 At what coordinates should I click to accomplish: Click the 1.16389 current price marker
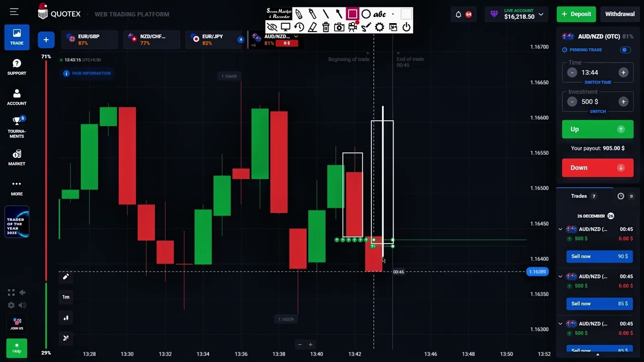pyautogui.click(x=537, y=272)
